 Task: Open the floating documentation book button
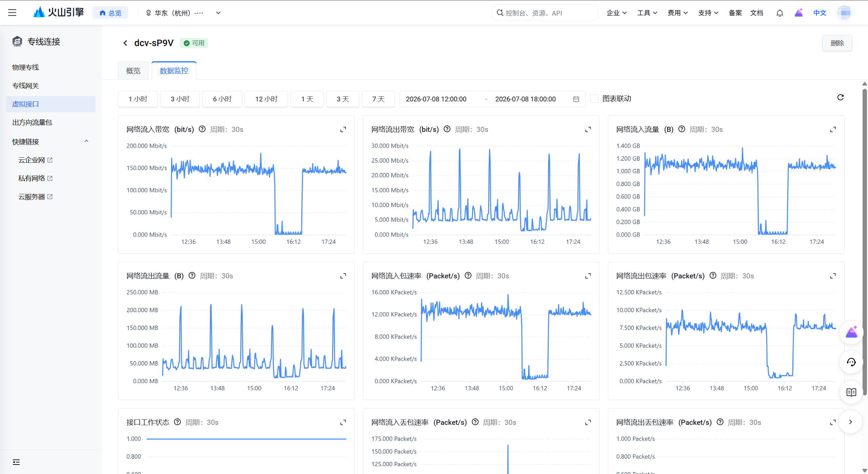[851, 392]
